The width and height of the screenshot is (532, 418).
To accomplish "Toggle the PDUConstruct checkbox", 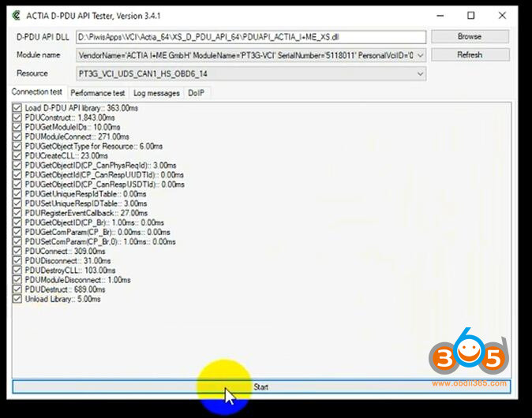I will tap(18, 118).
